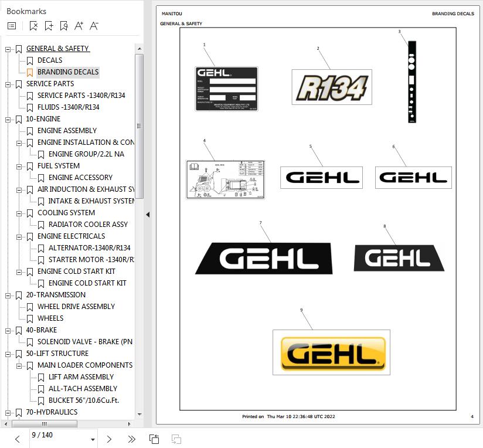
Task: Click the previous view icon
Action: pos(154,439)
